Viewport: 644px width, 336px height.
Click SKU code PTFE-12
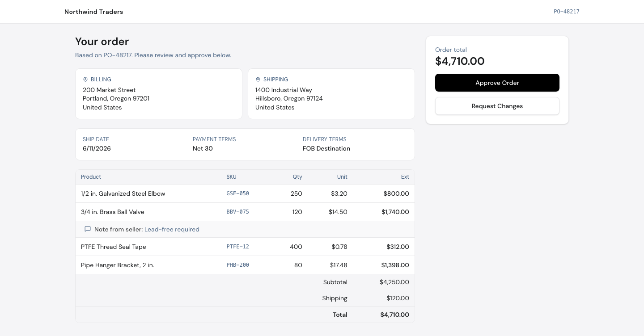(x=237, y=247)
